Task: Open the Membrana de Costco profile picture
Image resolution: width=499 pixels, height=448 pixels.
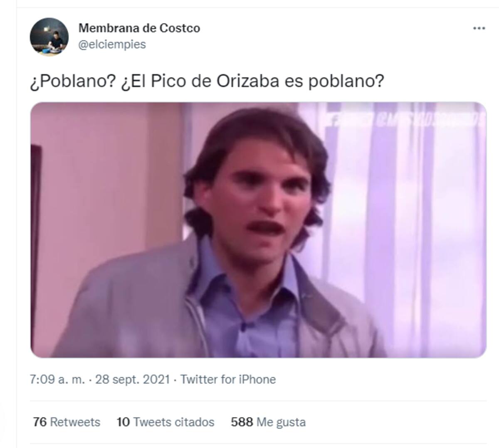Action: click(49, 37)
